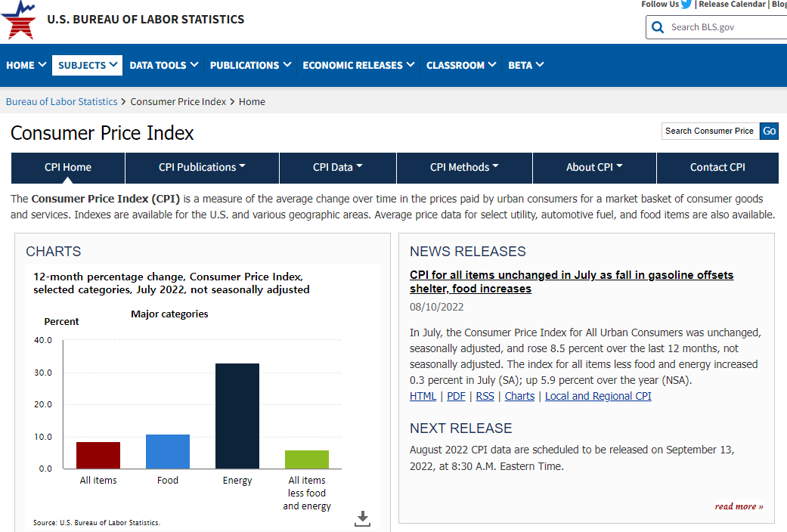Click the release date 08/10/2022
Image resolution: width=787 pixels, height=532 pixels.
[437, 307]
